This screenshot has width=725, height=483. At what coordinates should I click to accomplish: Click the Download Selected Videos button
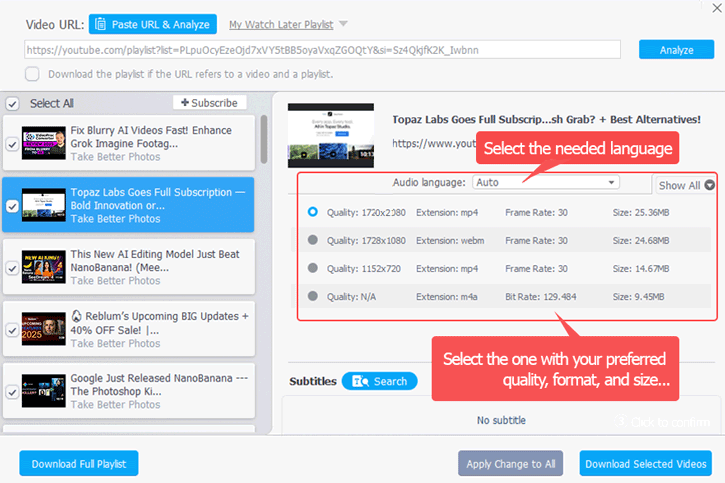(x=645, y=464)
